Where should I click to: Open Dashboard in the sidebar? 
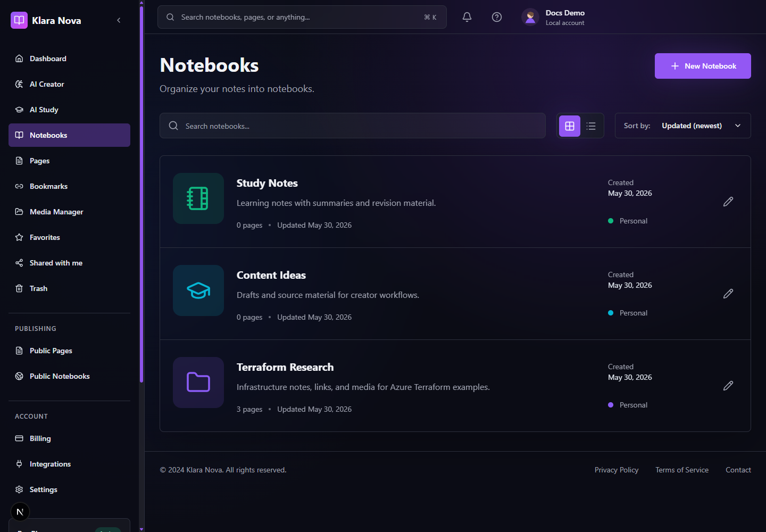pyautogui.click(x=69, y=59)
